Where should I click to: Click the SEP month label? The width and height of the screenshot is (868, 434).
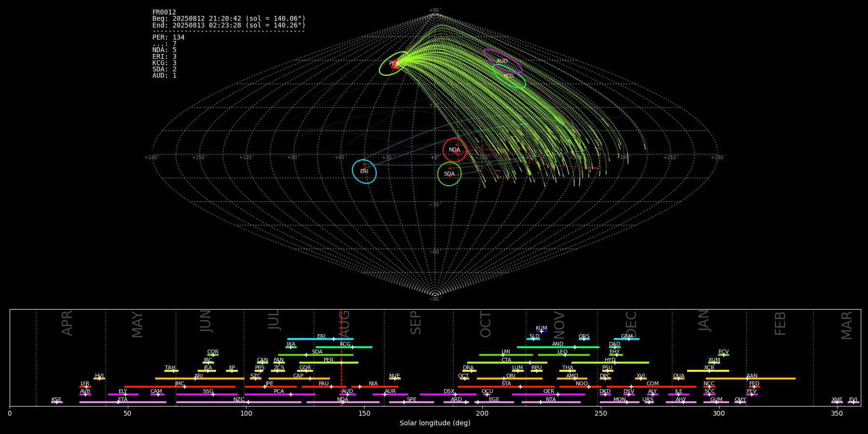[x=416, y=323]
